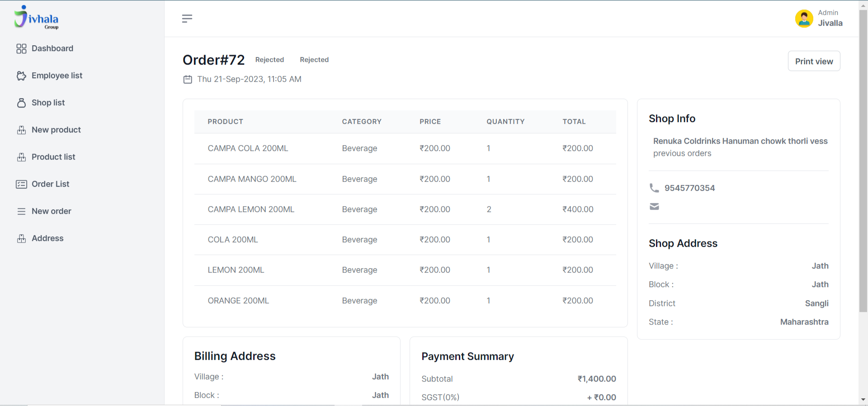Open the New order menu item
The width and height of the screenshot is (868, 406).
pyautogui.click(x=51, y=212)
